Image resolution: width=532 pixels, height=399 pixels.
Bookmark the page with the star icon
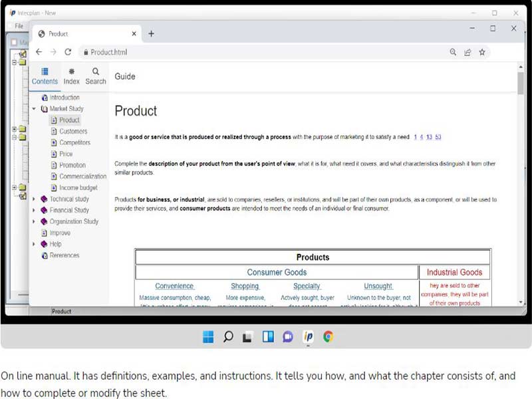point(482,53)
